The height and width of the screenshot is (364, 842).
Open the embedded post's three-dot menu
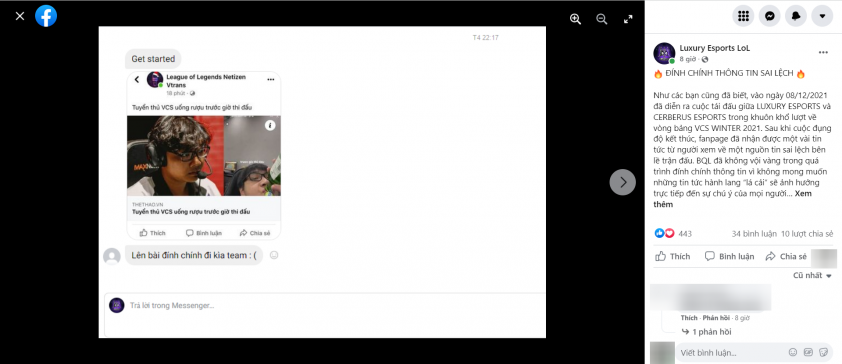271,79
